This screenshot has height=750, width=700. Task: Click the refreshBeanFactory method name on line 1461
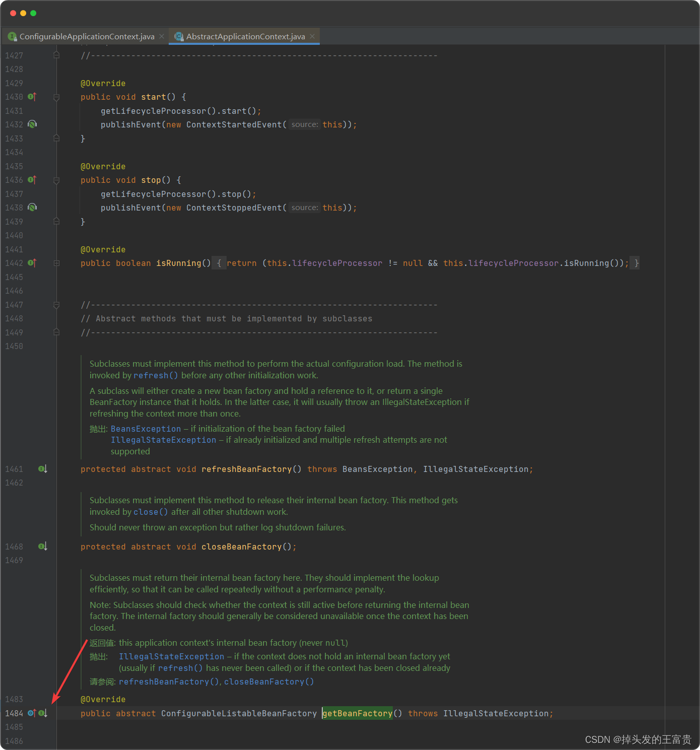[x=246, y=469]
